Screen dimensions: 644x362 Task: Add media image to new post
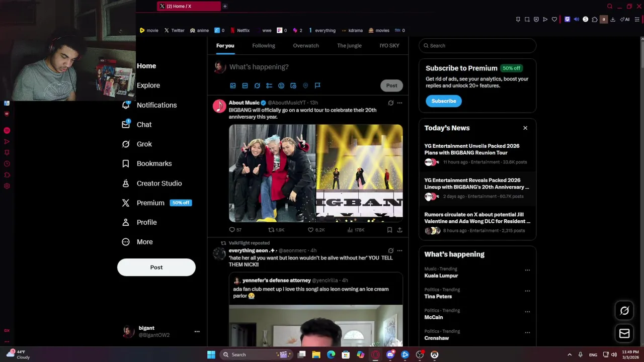point(233,85)
